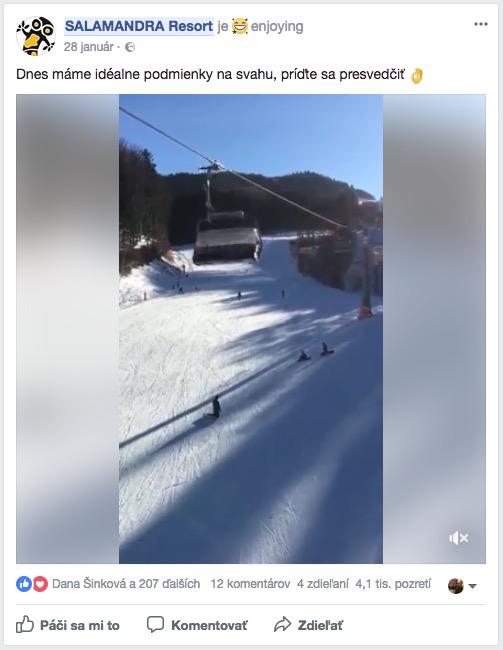
Task: Click the Komentovať button
Action: tap(197, 625)
